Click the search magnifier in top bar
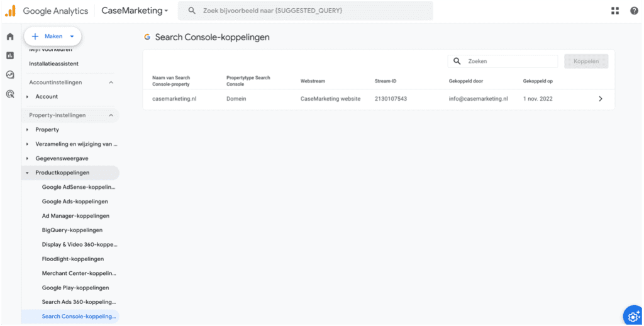Image resolution: width=644 pixels, height=326 pixels. (x=192, y=11)
